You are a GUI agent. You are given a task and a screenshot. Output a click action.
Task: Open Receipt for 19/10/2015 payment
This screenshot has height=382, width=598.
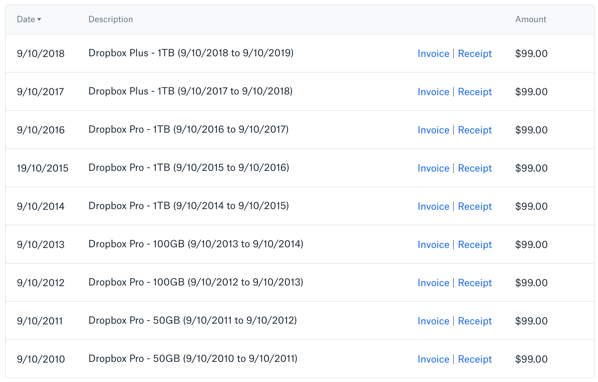pos(475,168)
